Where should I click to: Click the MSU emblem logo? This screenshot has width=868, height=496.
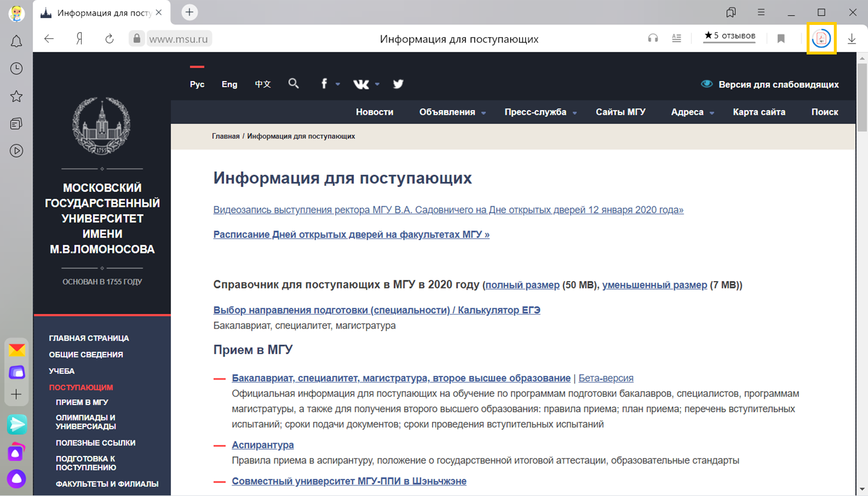pyautogui.click(x=101, y=126)
